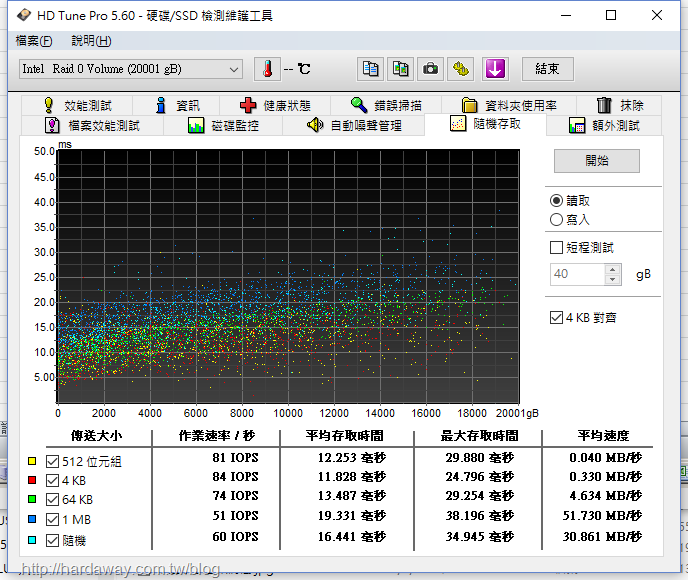The height and width of the screenshot is (580, 688).
Task: Copy screenshot to clipboard icon
Action: [400, 69]
